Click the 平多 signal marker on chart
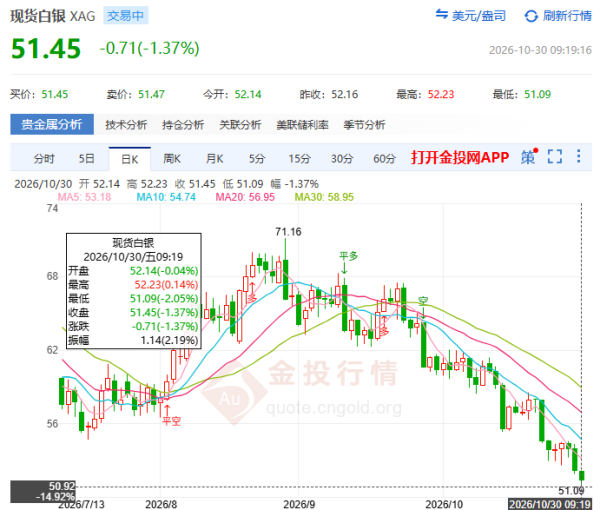 pyautogui.click(x=348, y=256)
